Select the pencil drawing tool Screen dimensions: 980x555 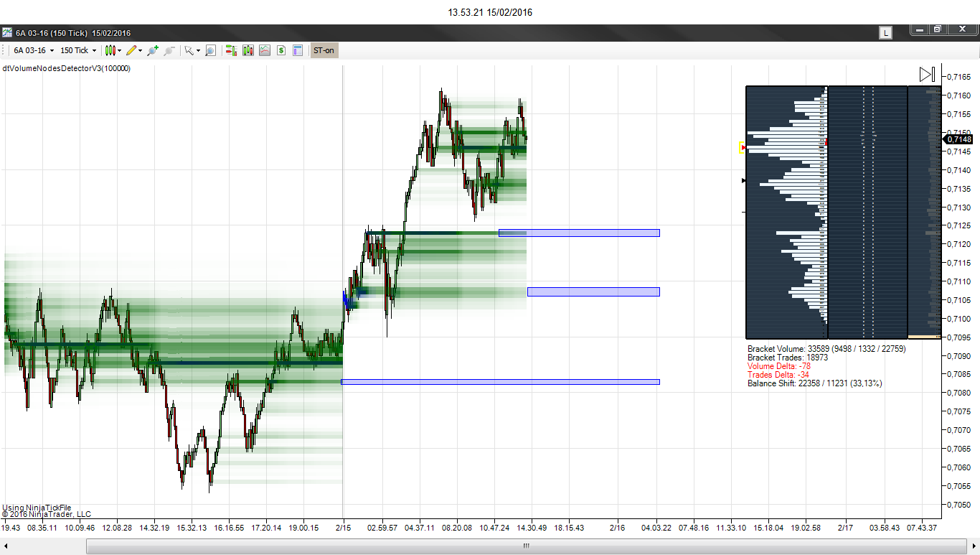click(131, 50)
